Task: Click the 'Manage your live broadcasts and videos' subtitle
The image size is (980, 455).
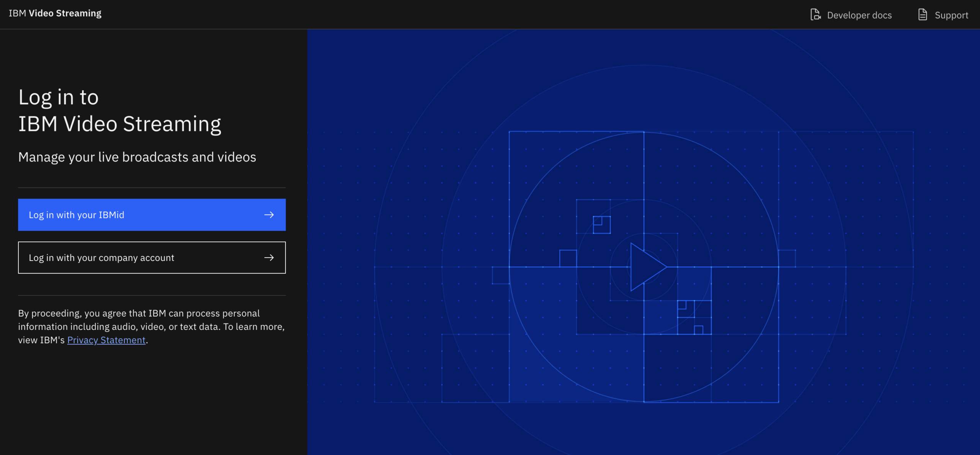Action: click(137, 157)
